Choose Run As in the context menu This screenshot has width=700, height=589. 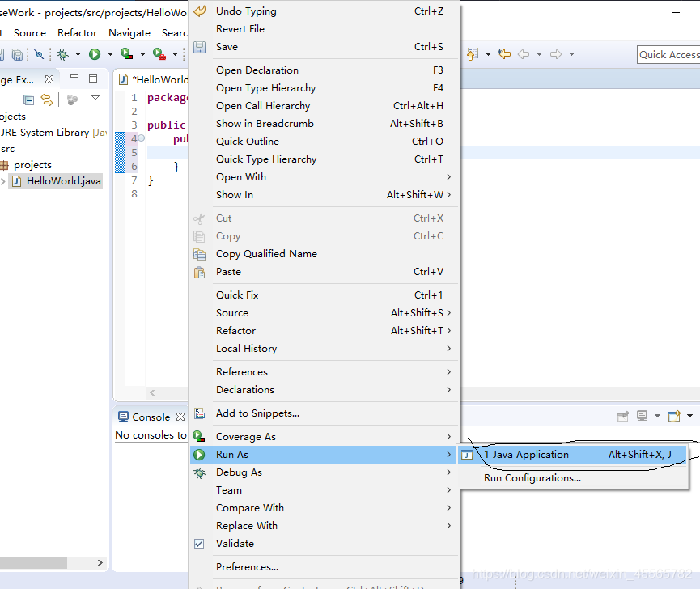tap(325, 455)
